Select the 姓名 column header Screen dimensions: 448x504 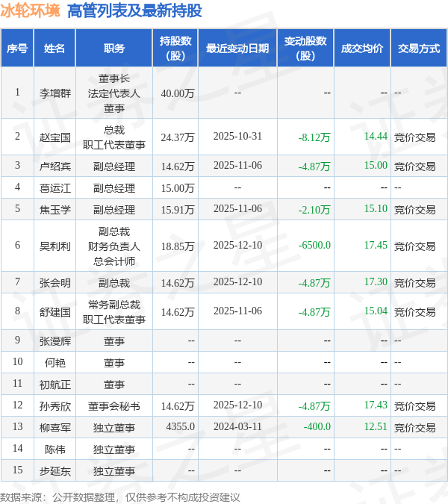(55, 49)
